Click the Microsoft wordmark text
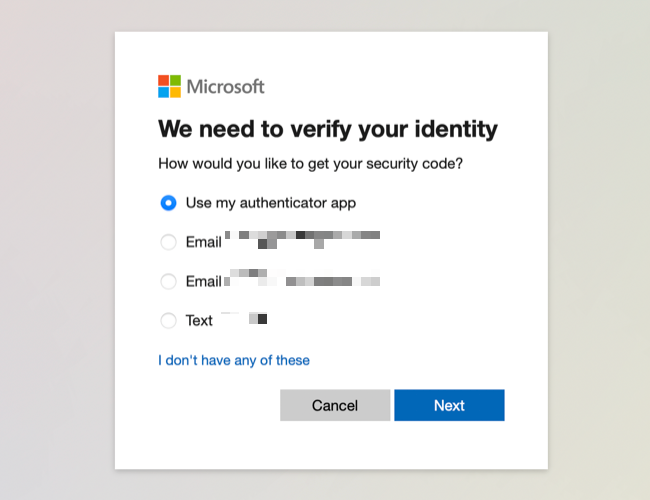Screen dimensions: 650x500 point(225,86)
